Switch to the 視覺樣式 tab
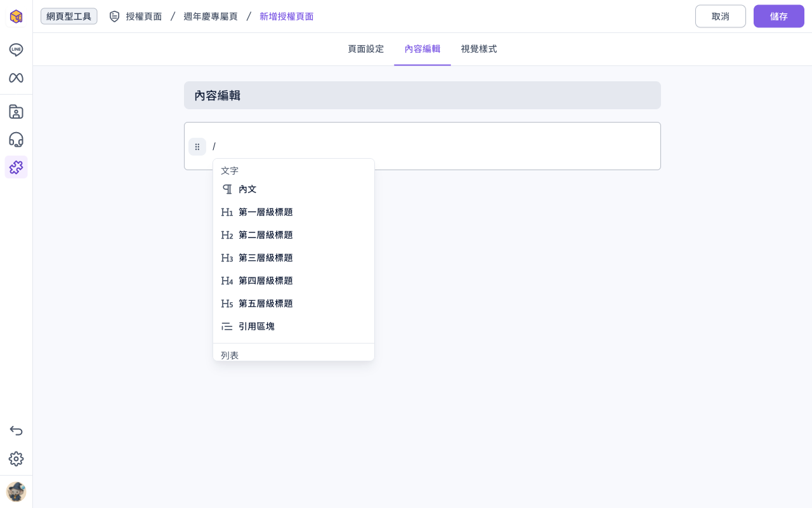The width and height of the screenshot is (812, 508). (479, 49)
